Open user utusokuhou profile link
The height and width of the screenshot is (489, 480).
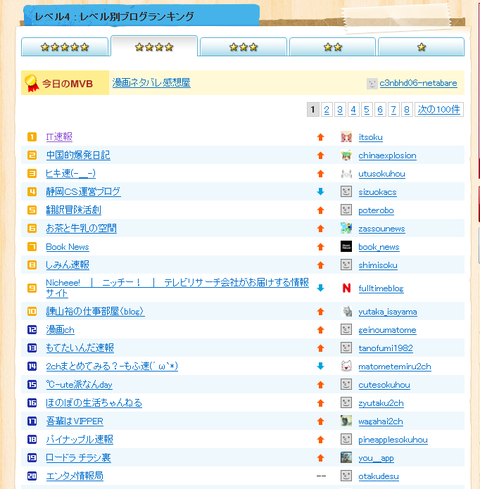382,174
